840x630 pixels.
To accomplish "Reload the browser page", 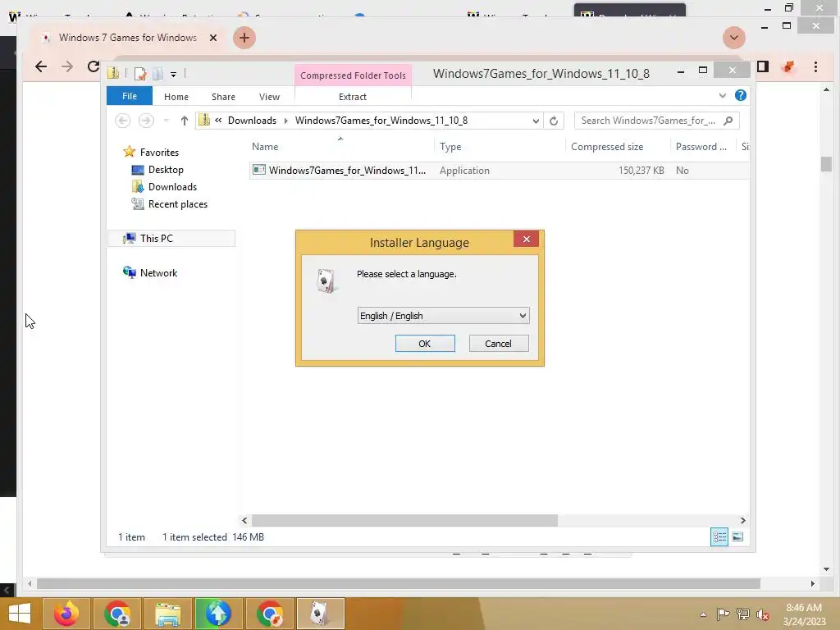I will pyautogui.click(x=94, y=66).
